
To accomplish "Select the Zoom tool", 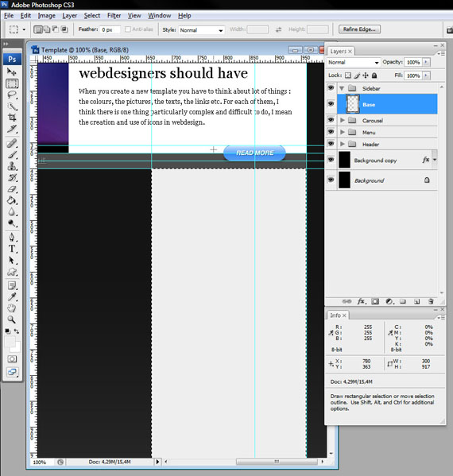I will [12, 319].
